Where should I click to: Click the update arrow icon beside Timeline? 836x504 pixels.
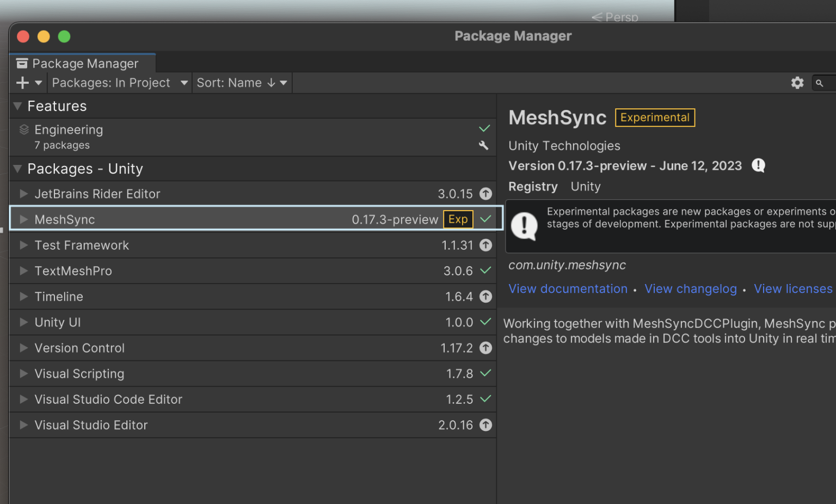[485, 297]
